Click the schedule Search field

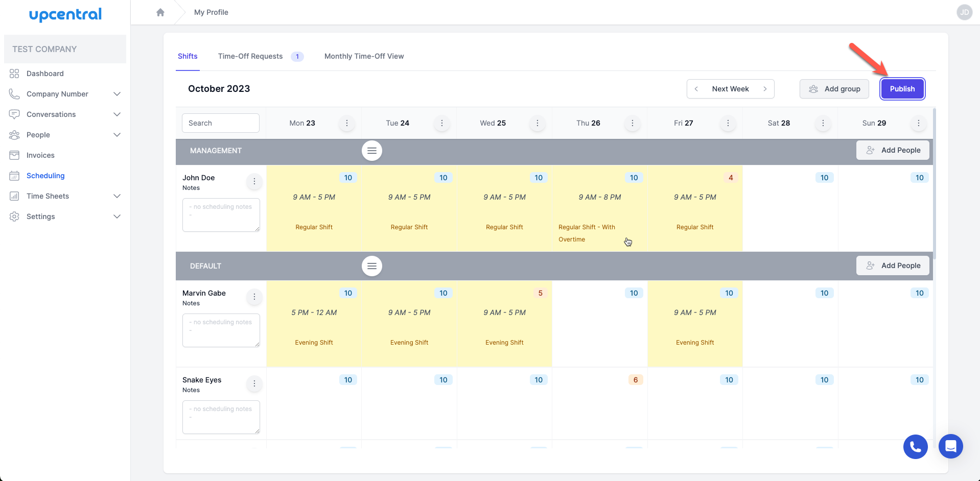pyautogui.click(x=221, y=123)
